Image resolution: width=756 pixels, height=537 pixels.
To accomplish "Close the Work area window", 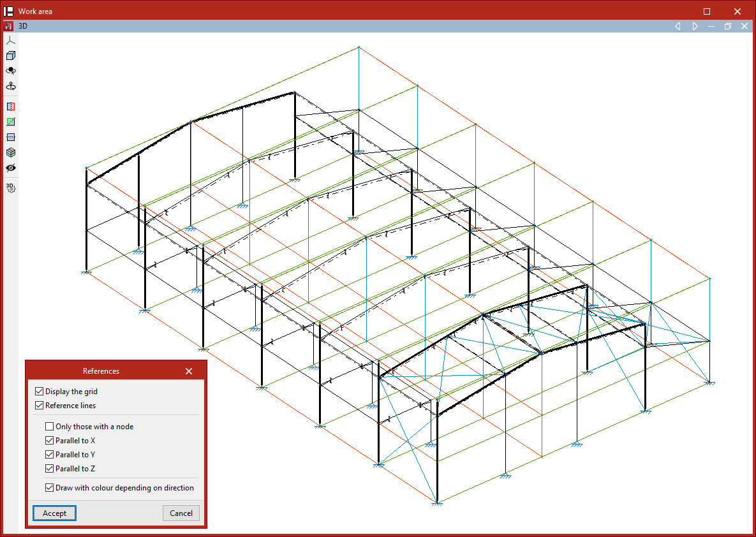I will tap(737, 11).
